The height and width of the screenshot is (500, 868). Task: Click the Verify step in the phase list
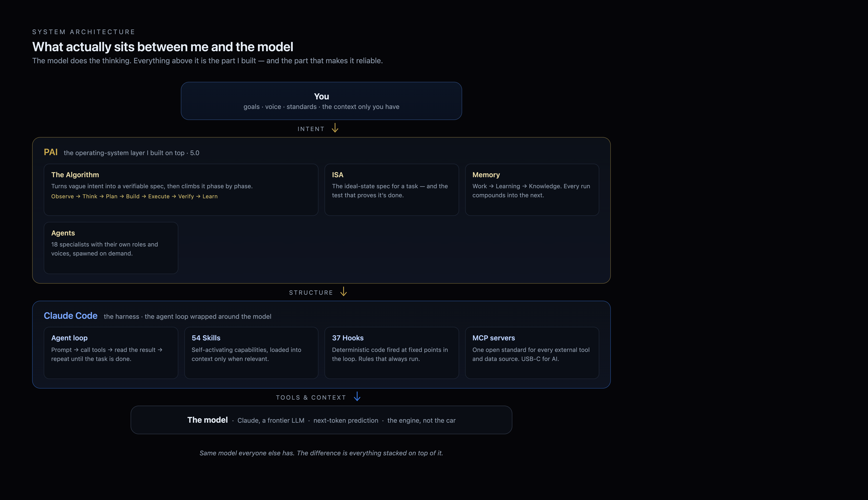pyautogui.click(x=186, y=196)
